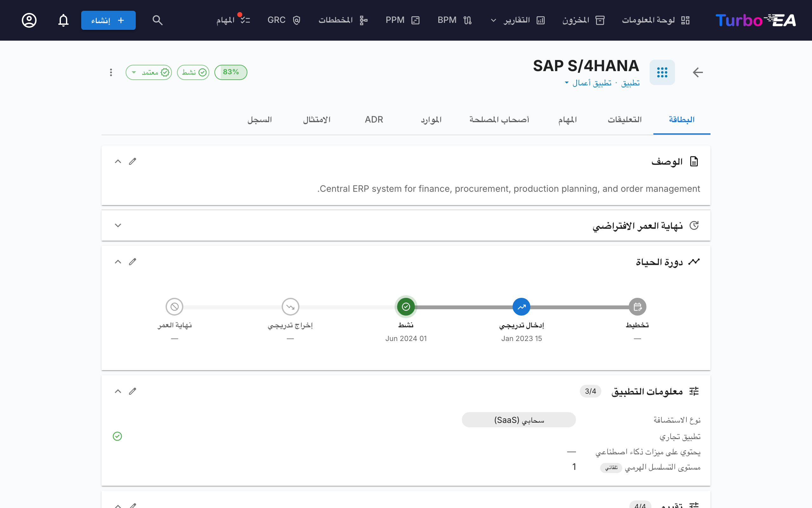Switch to the البطاقة tab
This screenshot has width=812, height=508.
[681, 120]
